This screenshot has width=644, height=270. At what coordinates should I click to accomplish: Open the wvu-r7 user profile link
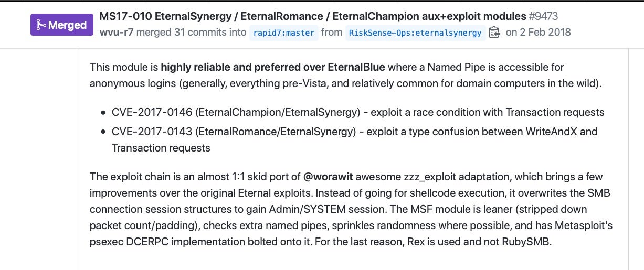coord(117,33)
